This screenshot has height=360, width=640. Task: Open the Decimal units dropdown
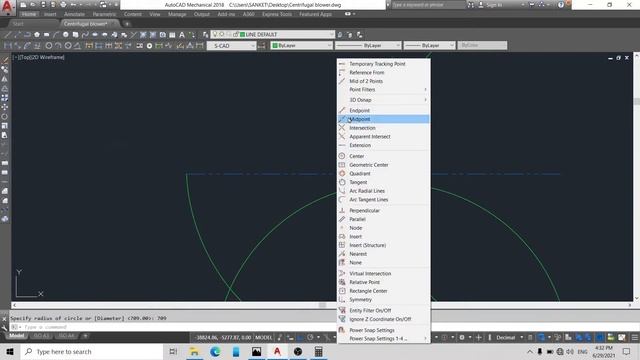tap(509, 338)
